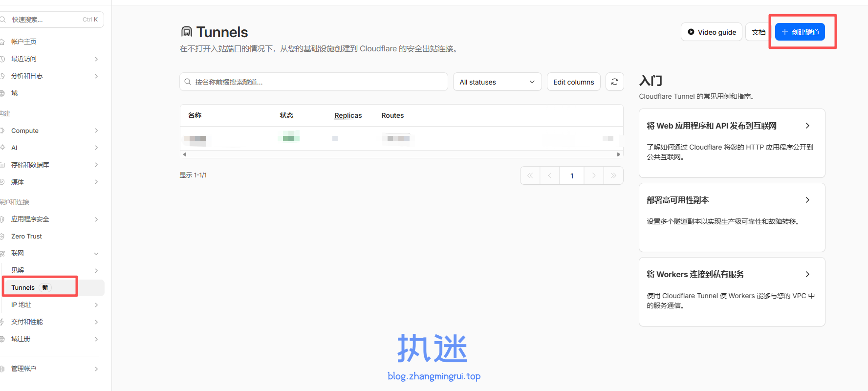Jump to the last page with the double-right arrow
Image resolution: width=868 pixels, height=391 pixels.
[613, 175]
